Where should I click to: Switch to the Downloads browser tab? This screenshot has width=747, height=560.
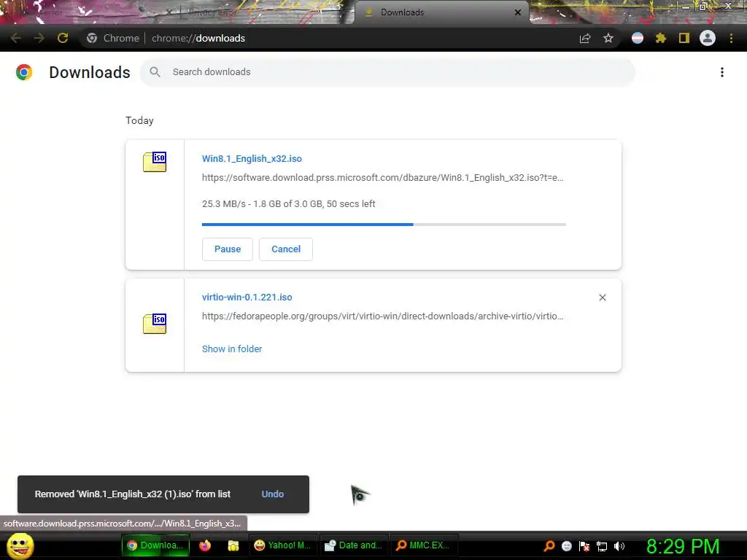[441, 12]
